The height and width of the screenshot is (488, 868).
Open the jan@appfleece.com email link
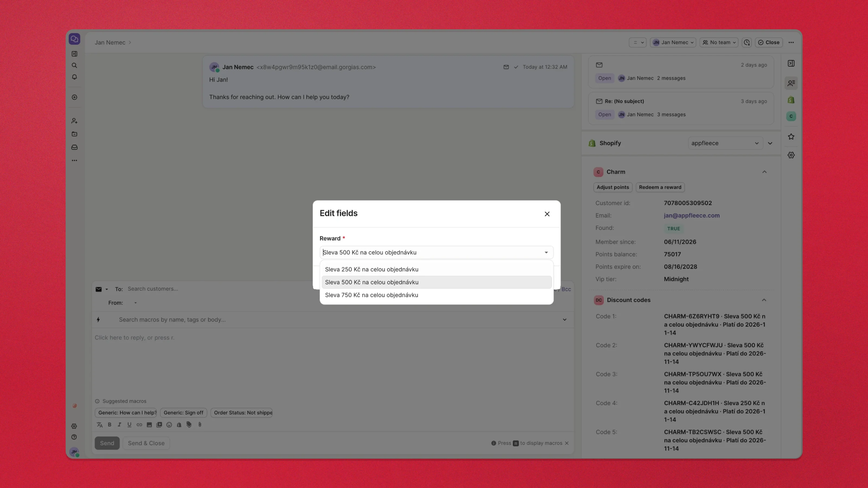(691, 216)
